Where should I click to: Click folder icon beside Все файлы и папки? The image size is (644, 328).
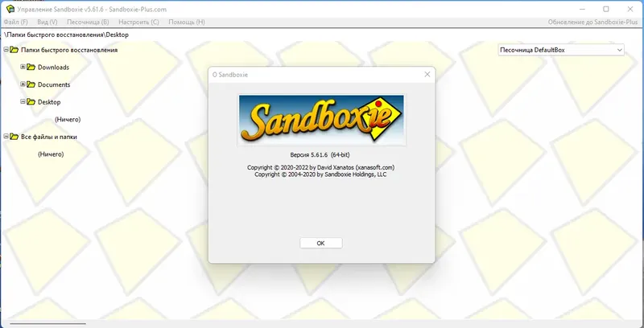(x=14, y=137)
